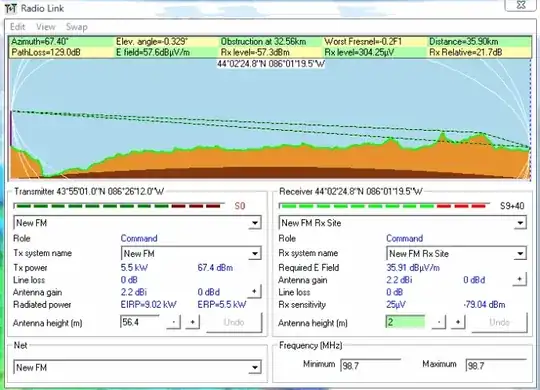Click the Maximum frequency field 98.7
Viewport: 540px width, 390px height.
coord(496,366)
